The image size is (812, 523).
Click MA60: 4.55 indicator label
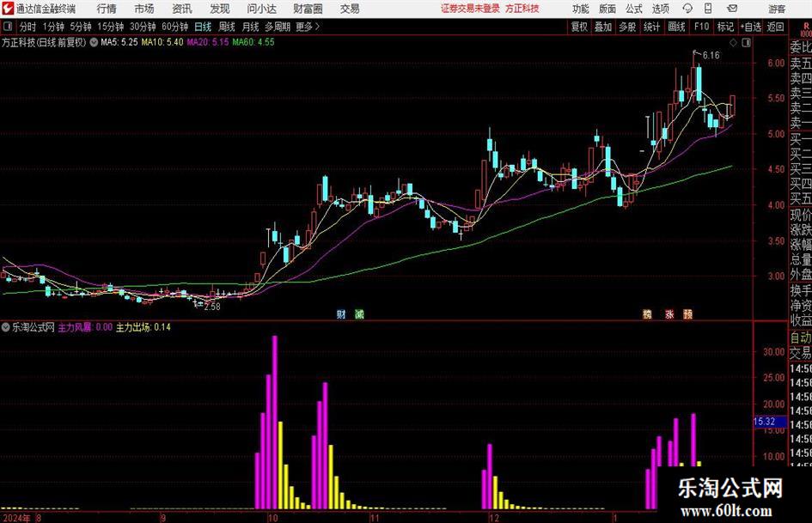(x=253, y=42)
